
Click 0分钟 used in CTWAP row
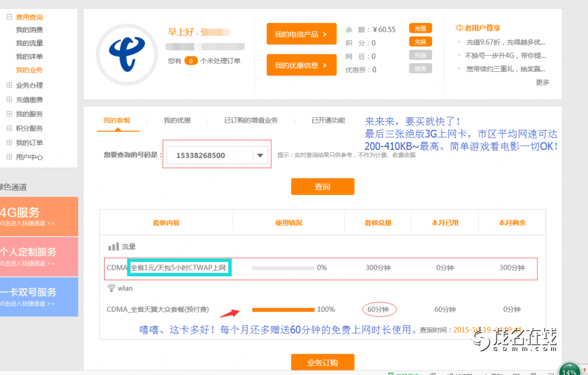[x=445, y=268]
